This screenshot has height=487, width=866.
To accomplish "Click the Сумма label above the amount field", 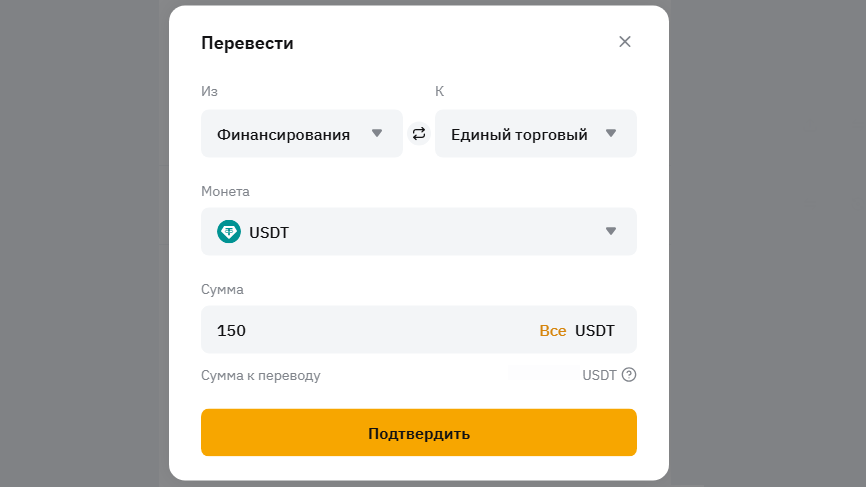I will point(222,289).
